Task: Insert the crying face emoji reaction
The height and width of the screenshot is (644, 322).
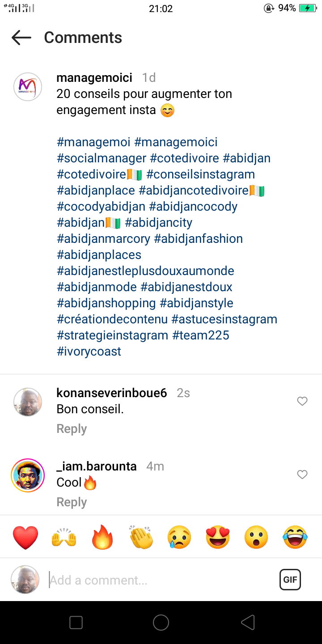Action: [x=179, y=537]
